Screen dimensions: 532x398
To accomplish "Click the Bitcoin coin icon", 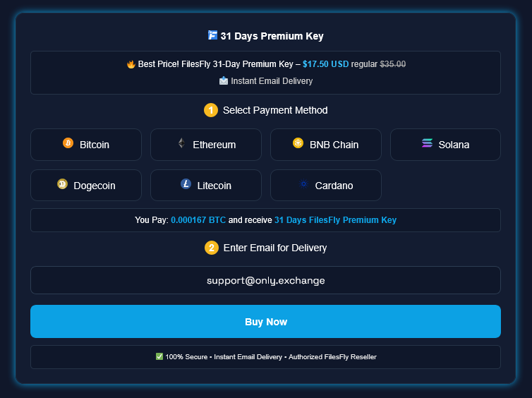I will click(x=68, y=143).
